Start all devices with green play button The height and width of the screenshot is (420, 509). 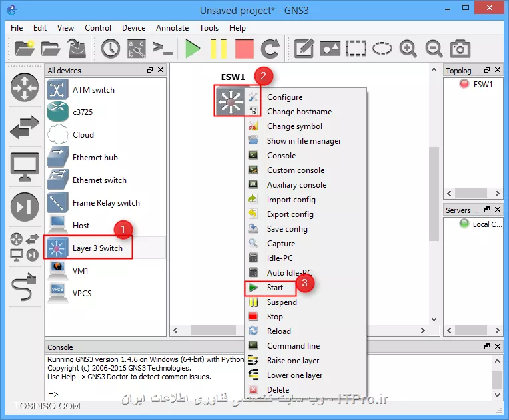click(x=193, y=49)
